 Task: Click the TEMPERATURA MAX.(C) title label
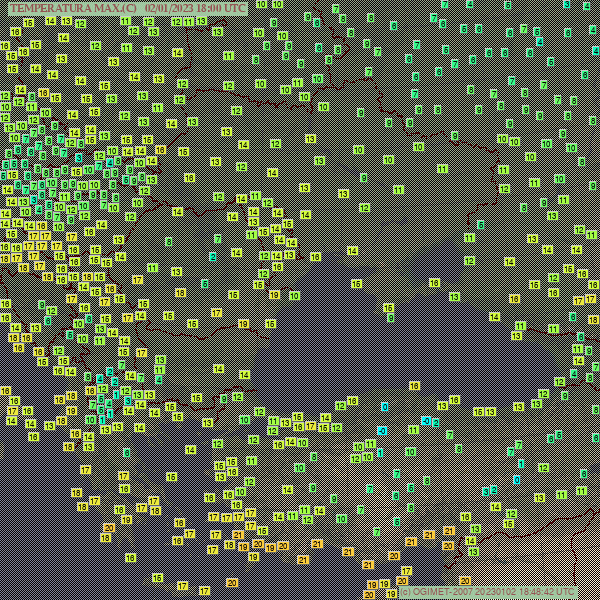tap(72, 7)
